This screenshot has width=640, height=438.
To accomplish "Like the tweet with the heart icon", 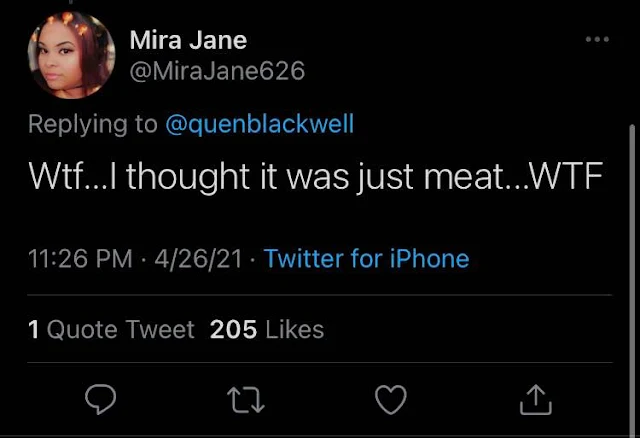I will (390, 400).
